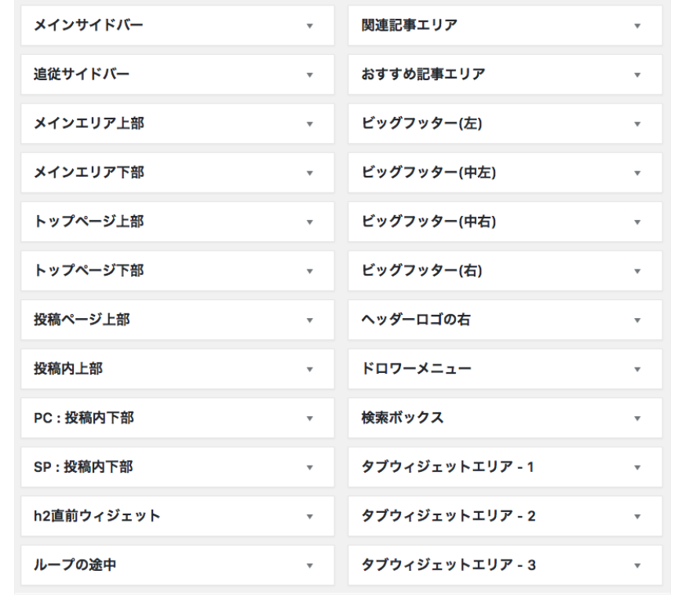Viewport: 700px width, 600px height.
Task: Expand the 追従サイドバー arrow
Action: click(x=310, y=75)
